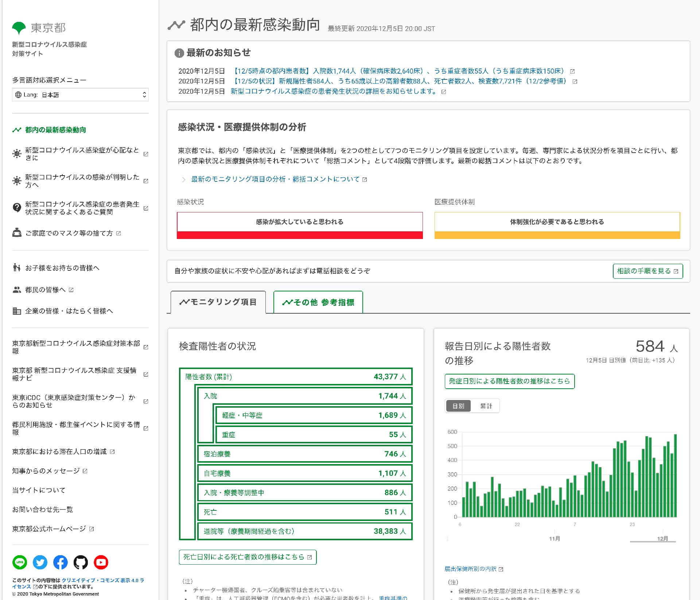Visit the Facebook page icon

(x=60, y=562)
